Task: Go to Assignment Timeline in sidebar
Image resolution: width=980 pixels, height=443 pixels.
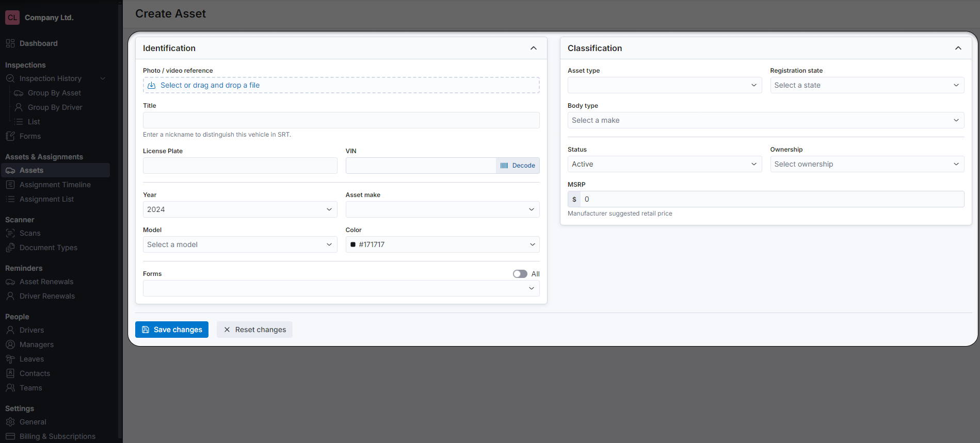Action: pyautogui.click(x=55, y=185)
